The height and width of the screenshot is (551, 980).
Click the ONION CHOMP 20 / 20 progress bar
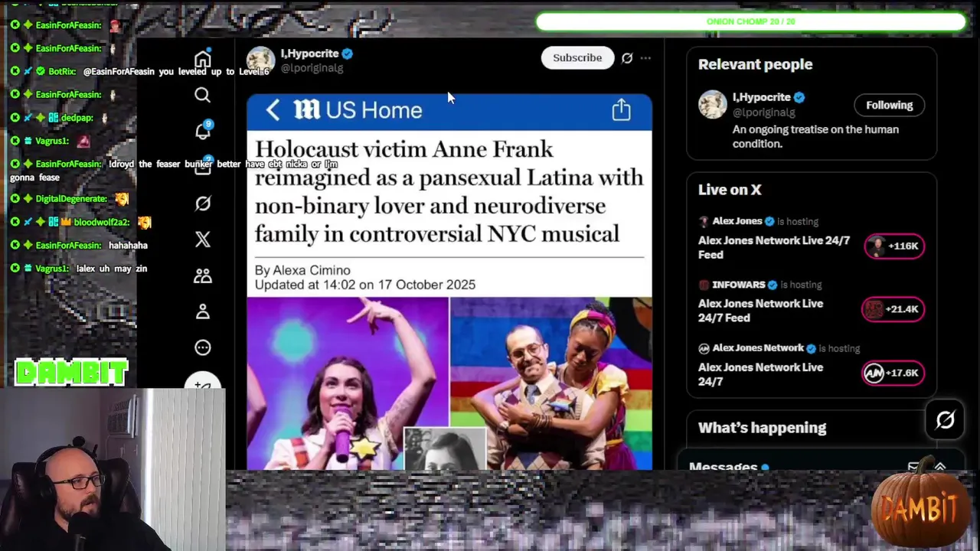(751, 21)
